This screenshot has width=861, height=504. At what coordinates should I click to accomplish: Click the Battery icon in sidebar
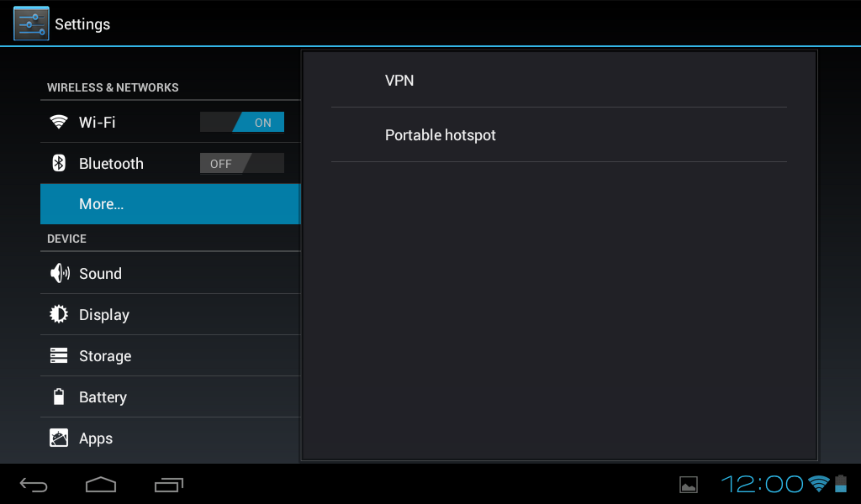(59, 396)
